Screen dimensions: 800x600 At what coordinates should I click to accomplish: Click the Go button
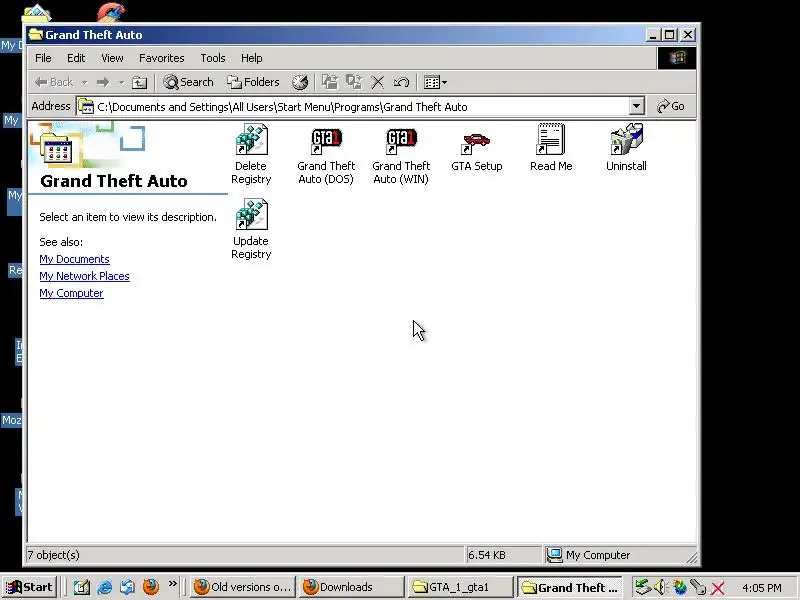pyautogui.click(x=671, y=106)
